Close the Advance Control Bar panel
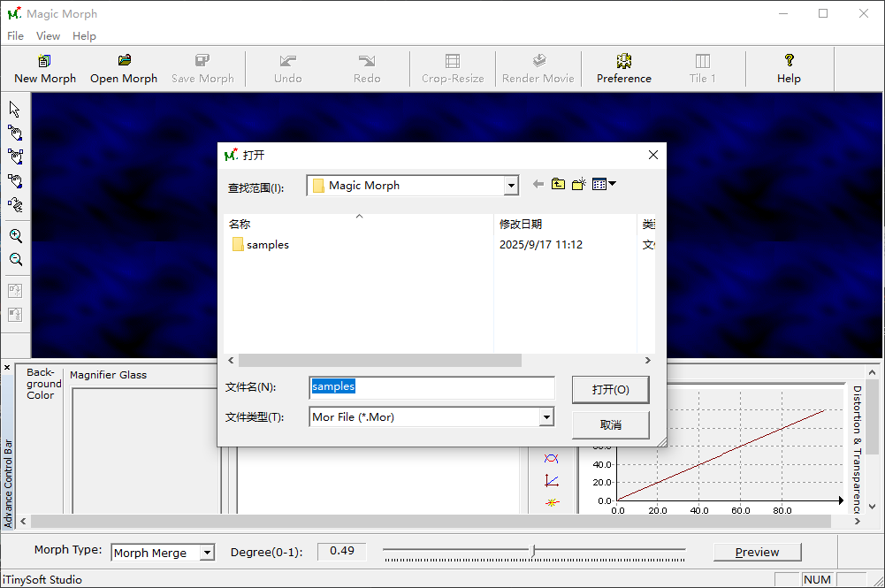Image resolution: width=885 pixels, height=588 pixels. click(7, 367)
